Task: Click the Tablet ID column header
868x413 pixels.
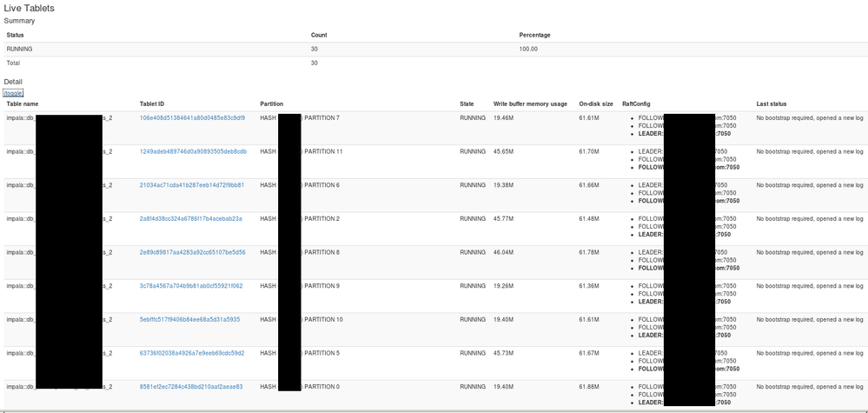Action: (x=152, y=103)
